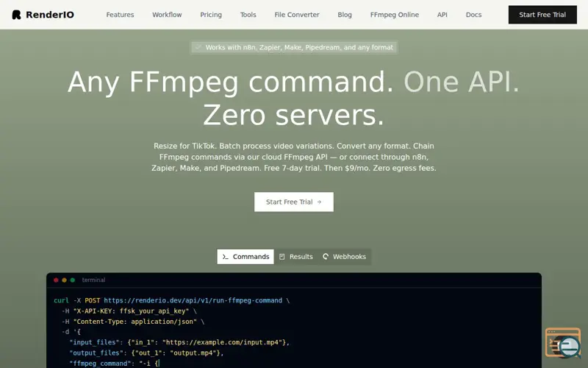
Task: Open the Features menu item
Action: pos(120,15)
